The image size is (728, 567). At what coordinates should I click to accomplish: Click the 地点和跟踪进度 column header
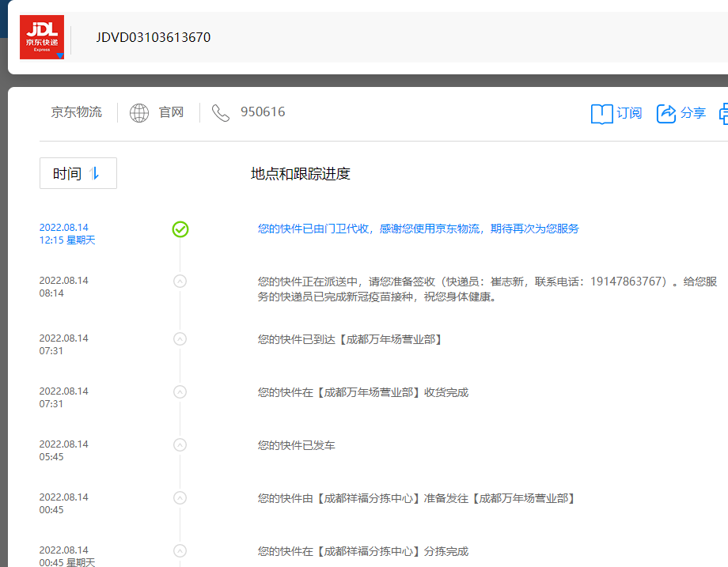301,173
